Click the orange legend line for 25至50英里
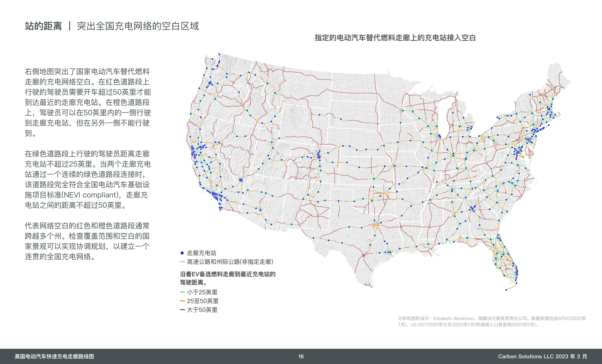This screenshot has height=364, width=602. point(182,301)
